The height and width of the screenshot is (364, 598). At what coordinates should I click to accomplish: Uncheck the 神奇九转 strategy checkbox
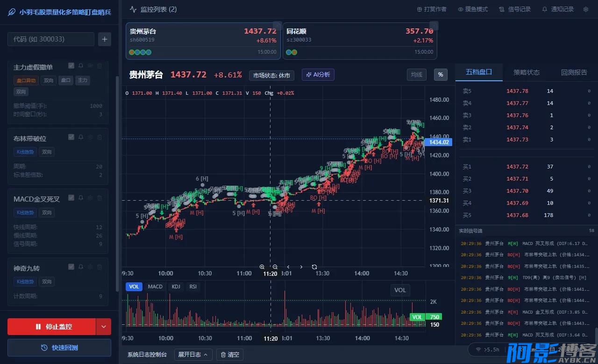(71, 266)
